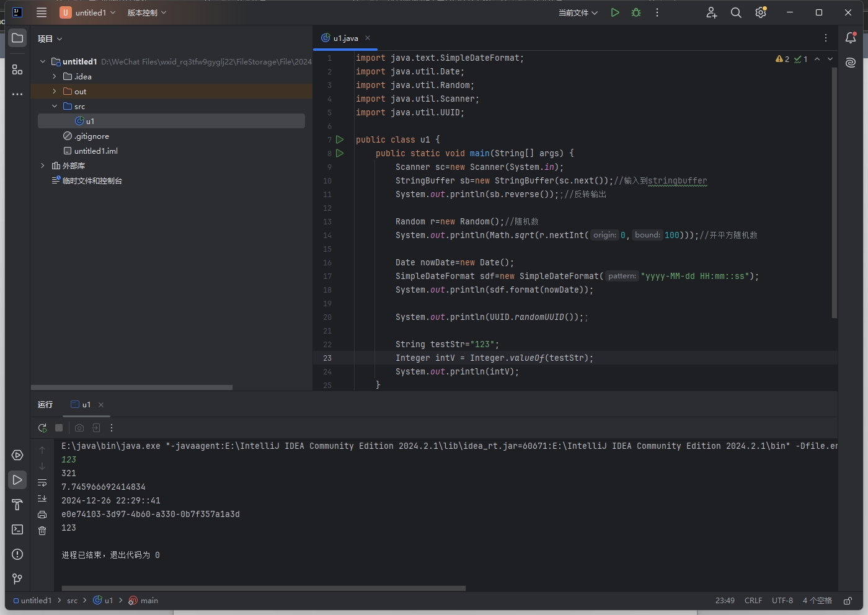868x615 pixels.
Task: Open warnings indicator showing 2
Action: coord(782,59)
